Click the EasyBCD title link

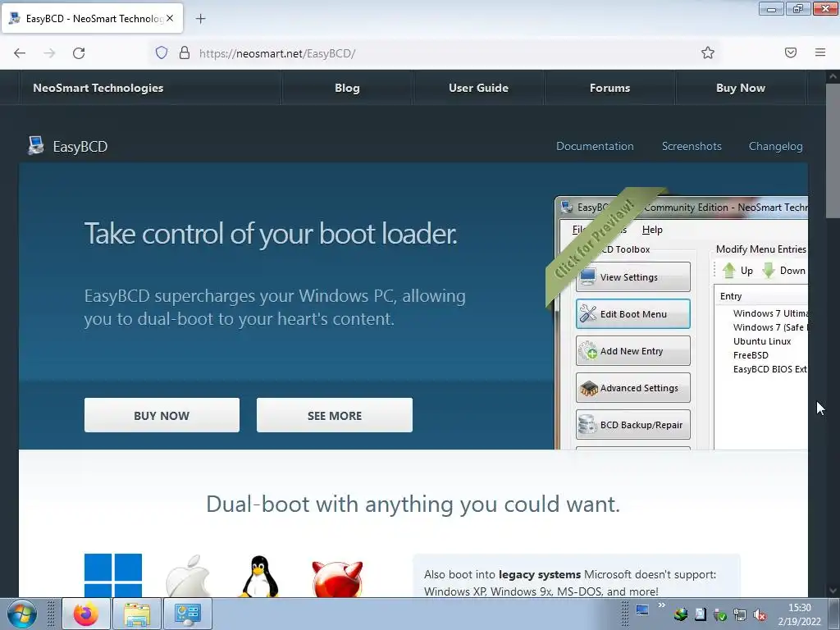coord(80,146)
